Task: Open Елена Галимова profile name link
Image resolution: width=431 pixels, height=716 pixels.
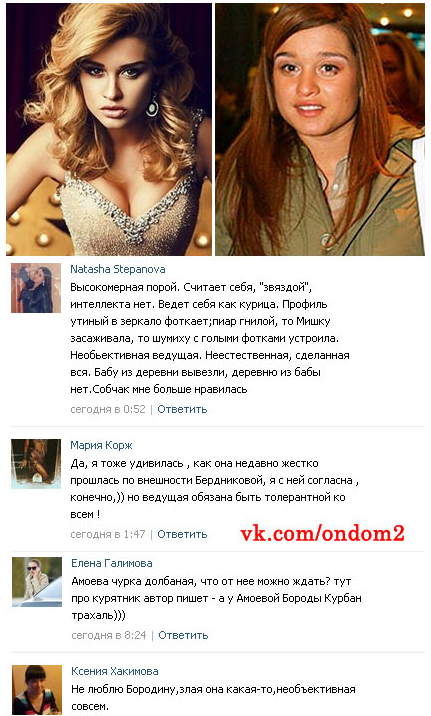Action: (112, 563)
